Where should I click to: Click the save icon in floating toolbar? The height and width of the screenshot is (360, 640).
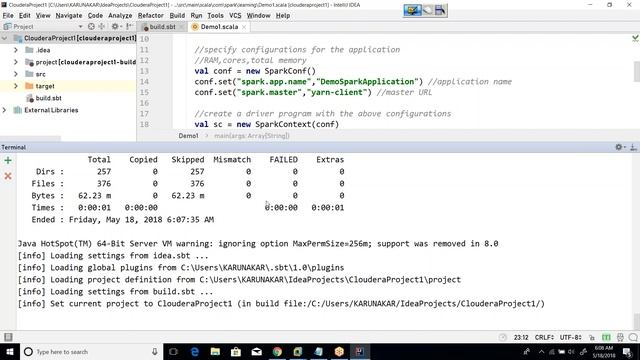(x=440, y=10)
